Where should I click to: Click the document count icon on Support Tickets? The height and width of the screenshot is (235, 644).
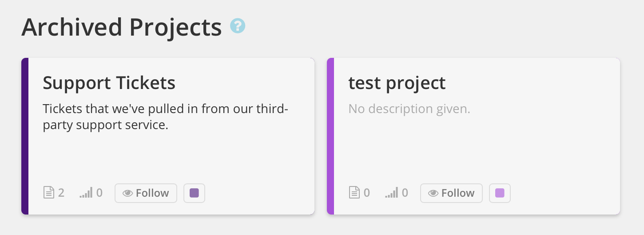(48, 193)
